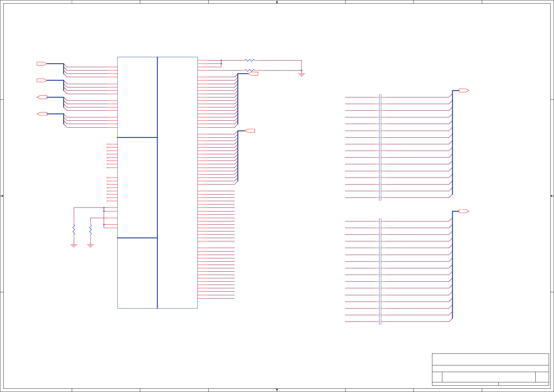Image resolution: width=554 pixels, height=392 pixels.
Task: Select the port on the IC's upper right bus
Action: point(253,73)
